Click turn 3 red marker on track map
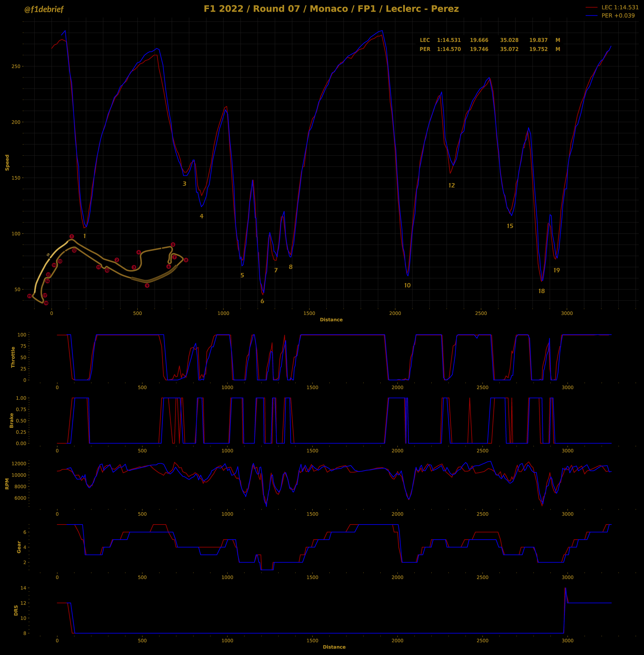 tap(134, 267)
